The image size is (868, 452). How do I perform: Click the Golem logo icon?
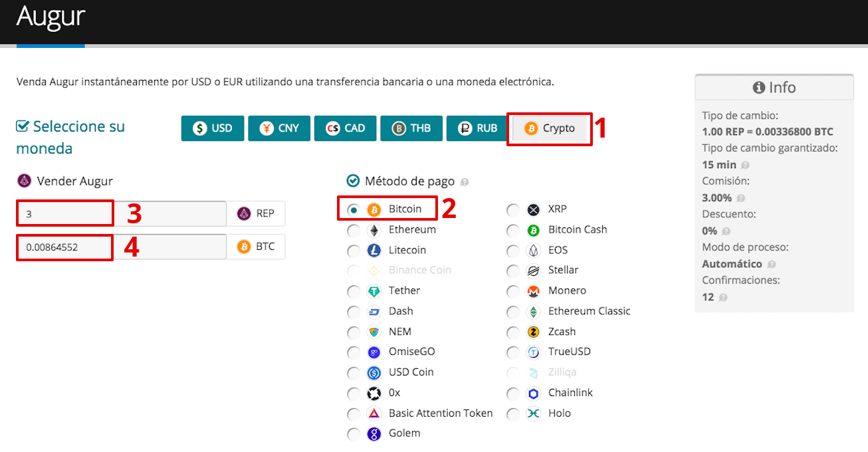374,434
